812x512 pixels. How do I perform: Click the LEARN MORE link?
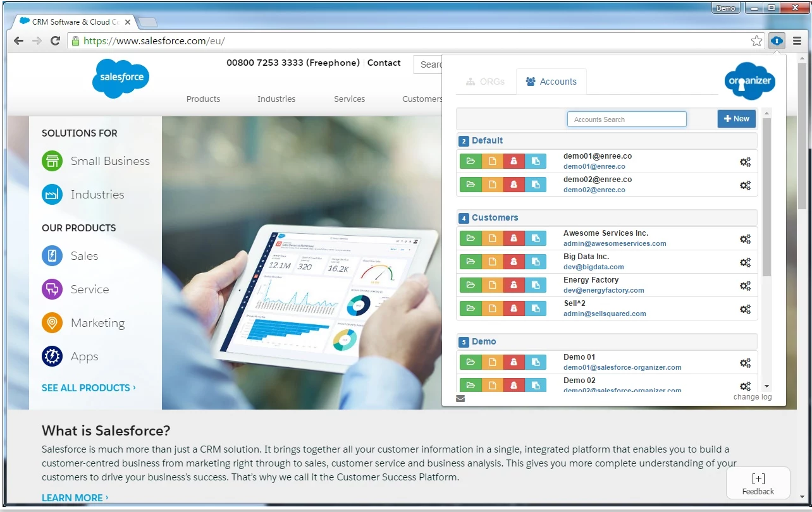[75, 497]
